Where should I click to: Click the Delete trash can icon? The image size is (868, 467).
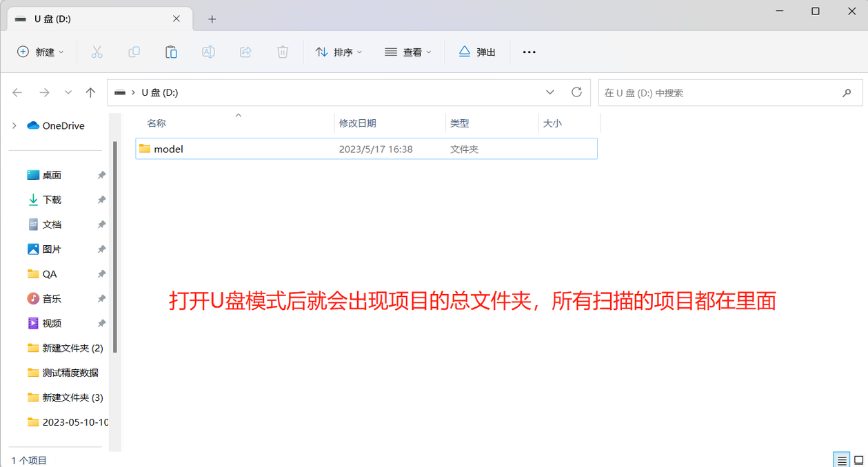[283, 52]
